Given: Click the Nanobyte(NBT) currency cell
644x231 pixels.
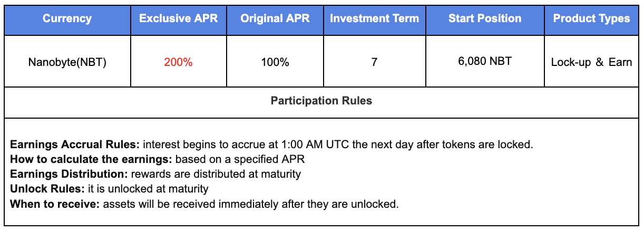Looking at the screenshot, I should pyautogui.click(x=67, y=62).
